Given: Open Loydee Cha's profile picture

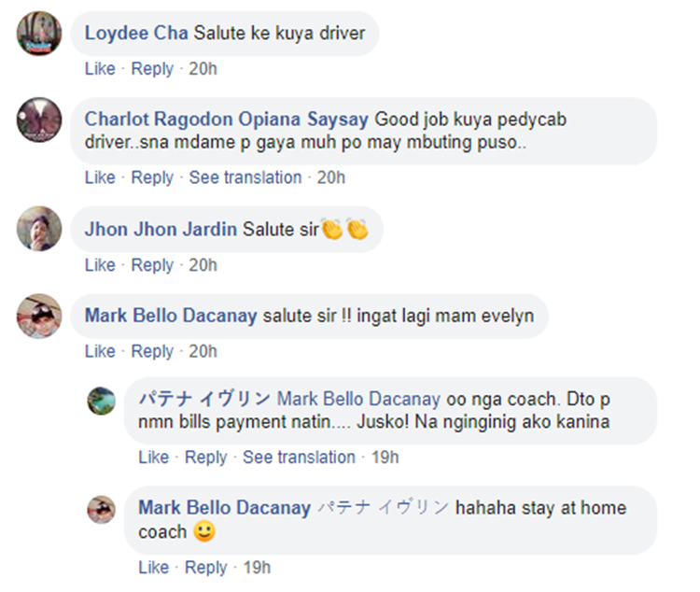Looking at the screenshot, I should click(39, 35).
